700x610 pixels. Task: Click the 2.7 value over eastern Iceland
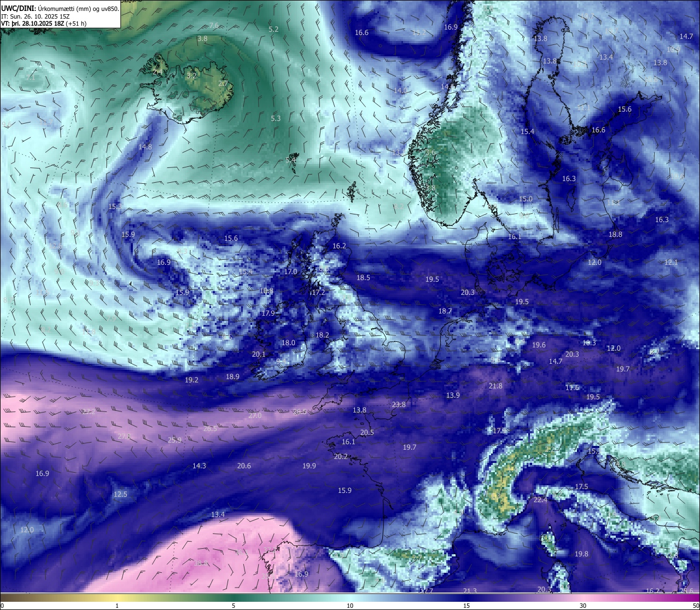(x=223, y=84)
